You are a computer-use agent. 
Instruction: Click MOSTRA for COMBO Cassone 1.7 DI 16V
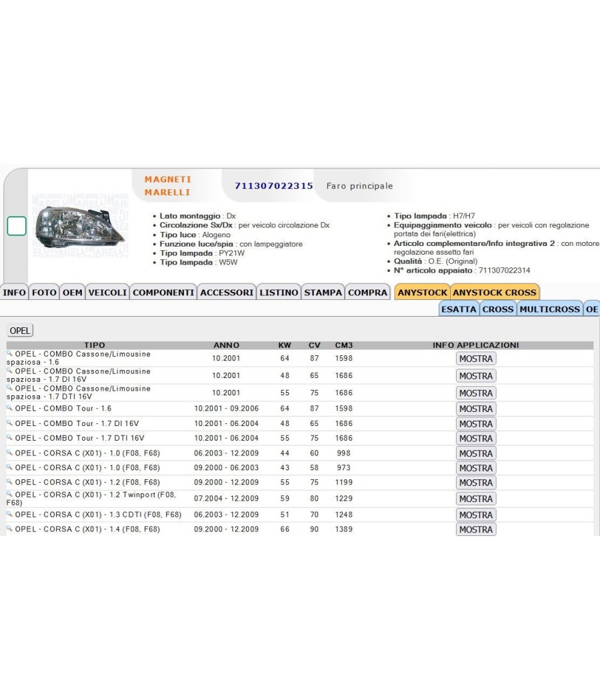[x=476, y=376]
